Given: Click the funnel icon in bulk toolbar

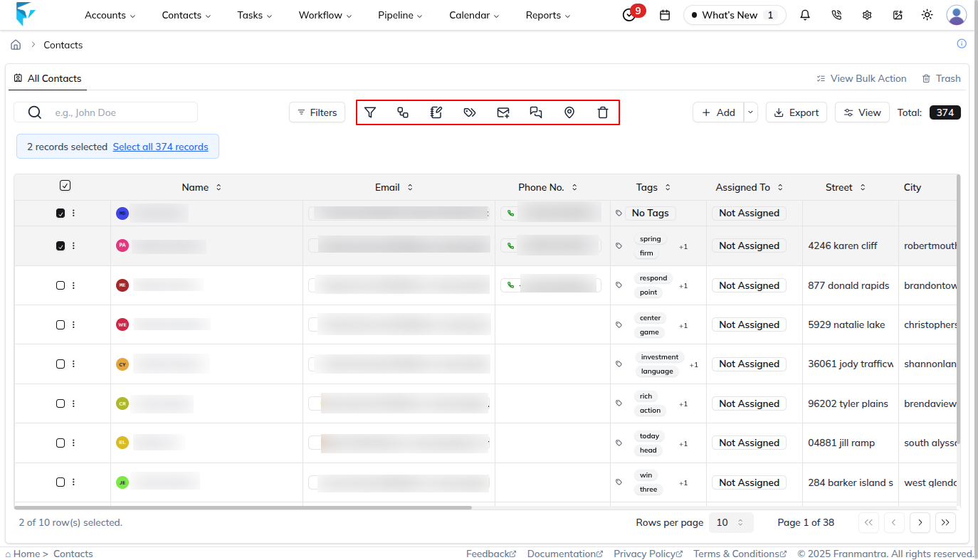Looking at the screenshot, I should [370, 112].
